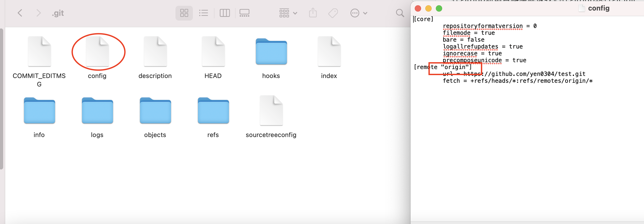644x224 pixels.
Task: Switch Finder to column view
Action: [x=225, y=13]
